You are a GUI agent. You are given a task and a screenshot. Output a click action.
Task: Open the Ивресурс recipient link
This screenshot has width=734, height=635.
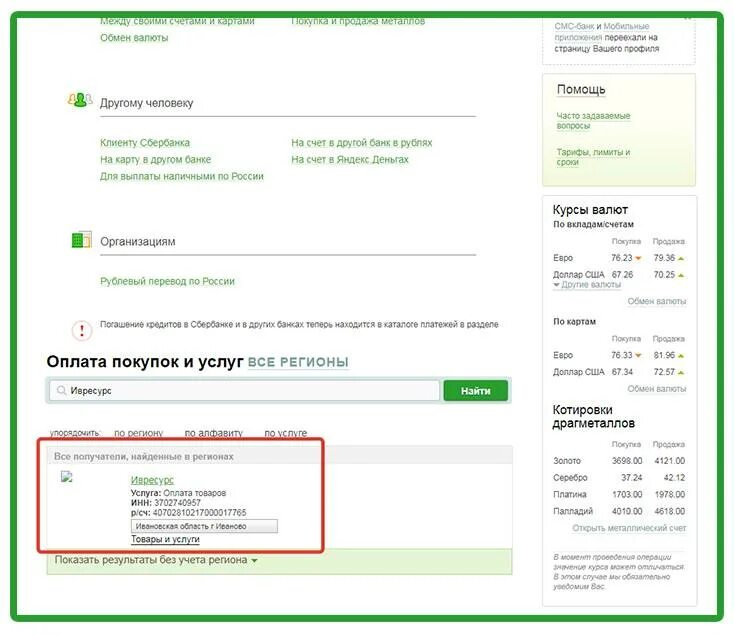pyautogui.click(x=152, y=480)
